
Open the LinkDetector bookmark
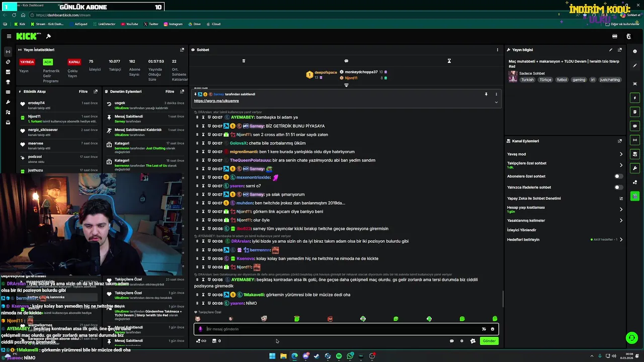coord(104,24)
